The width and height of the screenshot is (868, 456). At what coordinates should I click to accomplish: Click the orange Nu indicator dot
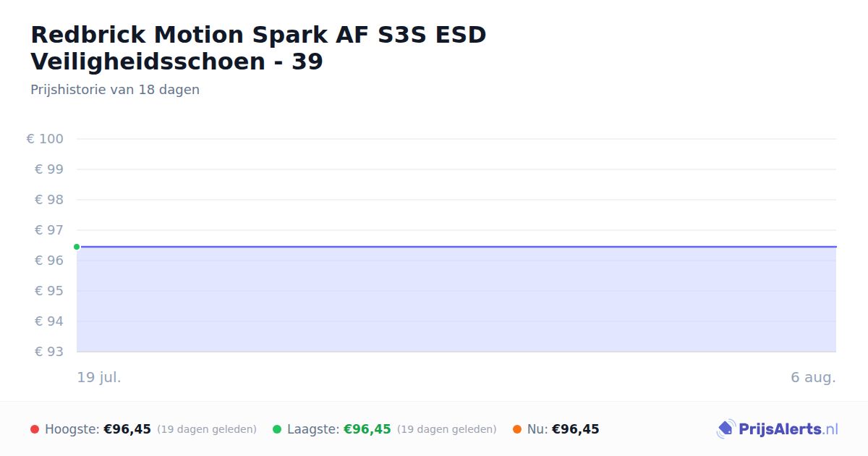pos(517,429)
